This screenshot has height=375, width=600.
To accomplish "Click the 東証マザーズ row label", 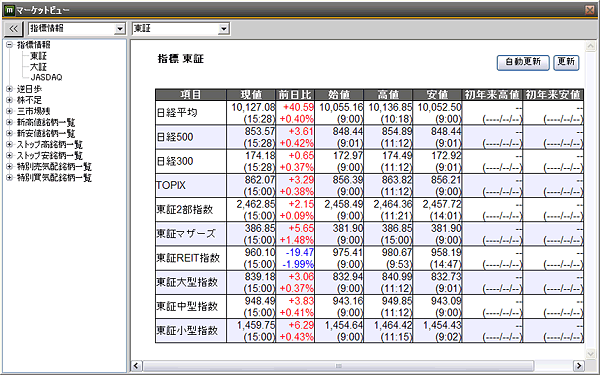I will (186, 233).
